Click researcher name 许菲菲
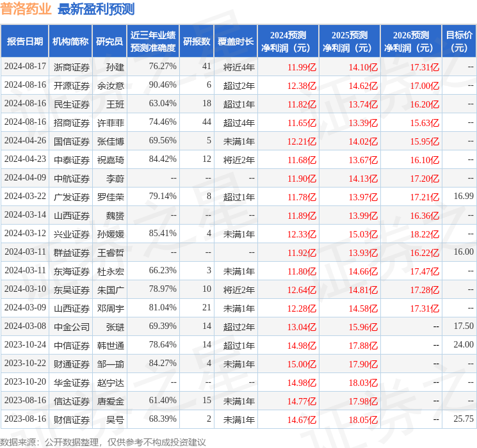Image resolution: width=477 pixels, height=448 pixels. pos(110,123)
